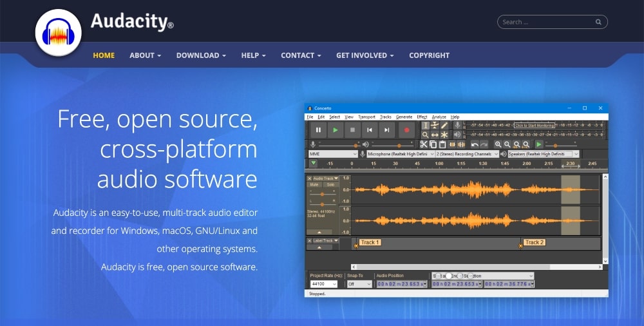The image size is (644, 326).
Task: Open the Transport menu
Action: tap(367, 117)
